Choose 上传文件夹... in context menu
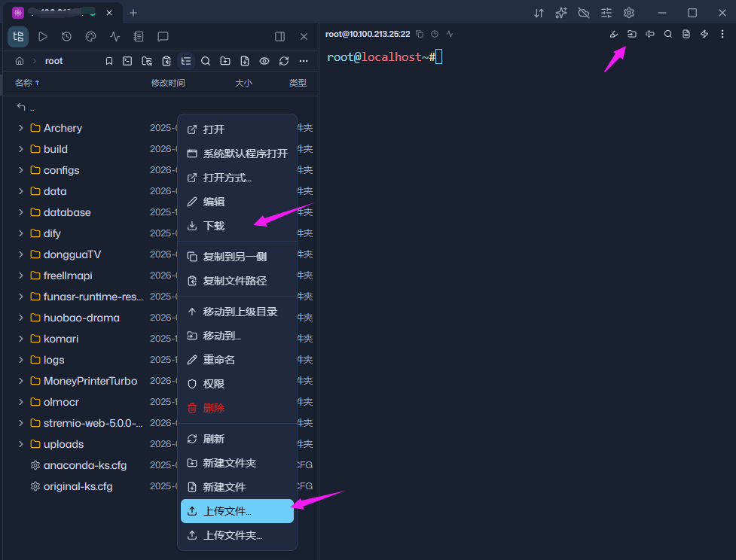Viewport: 736px width, 560px height. point(237,535)
